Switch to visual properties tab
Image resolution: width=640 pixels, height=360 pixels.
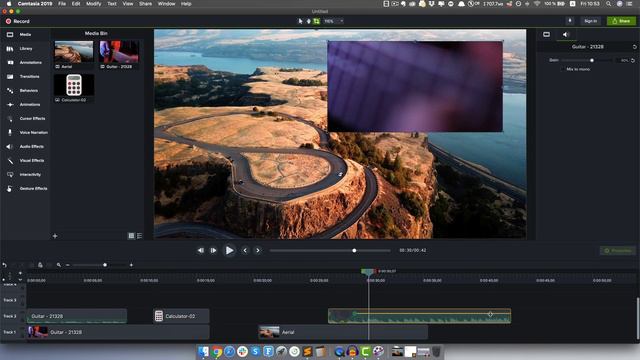tap(546, 35)
